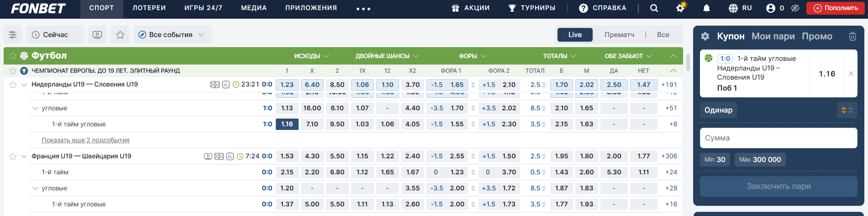The width and height of the screenshot is (868, 216).
Task: Click the video broadcast filter icon
Action: [x=97, y=35]
